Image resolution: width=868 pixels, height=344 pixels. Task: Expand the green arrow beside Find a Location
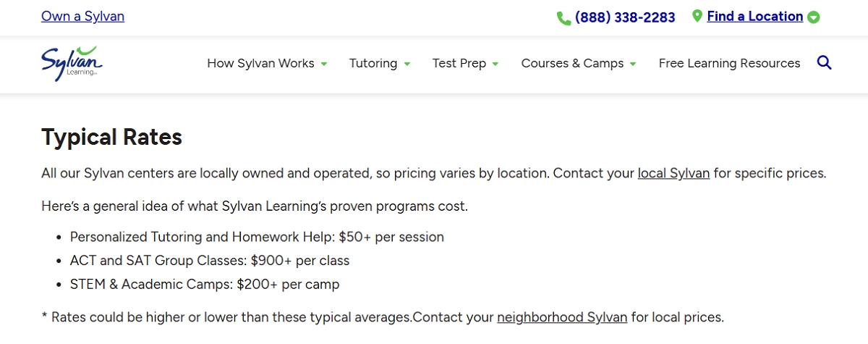pos(814,17)
